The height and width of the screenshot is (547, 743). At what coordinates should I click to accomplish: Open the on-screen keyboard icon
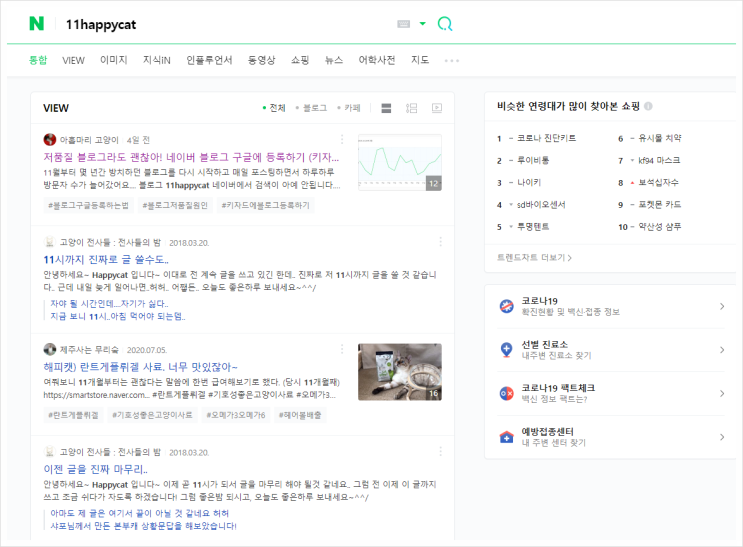(x=403, y=24)
